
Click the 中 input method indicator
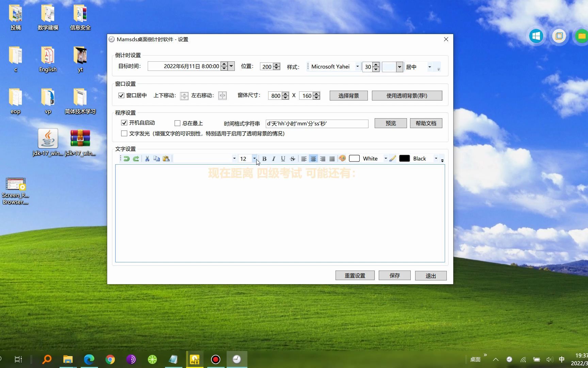562,359
